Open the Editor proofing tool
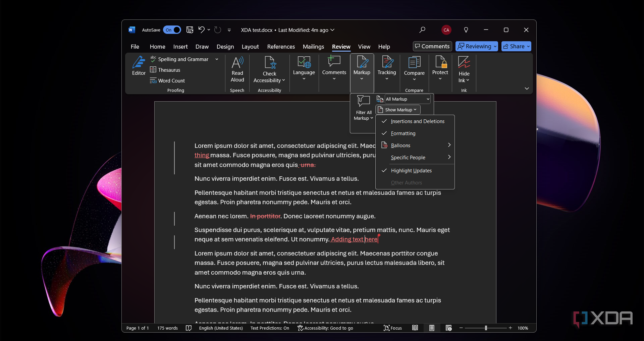 click(x=139, y=66)
